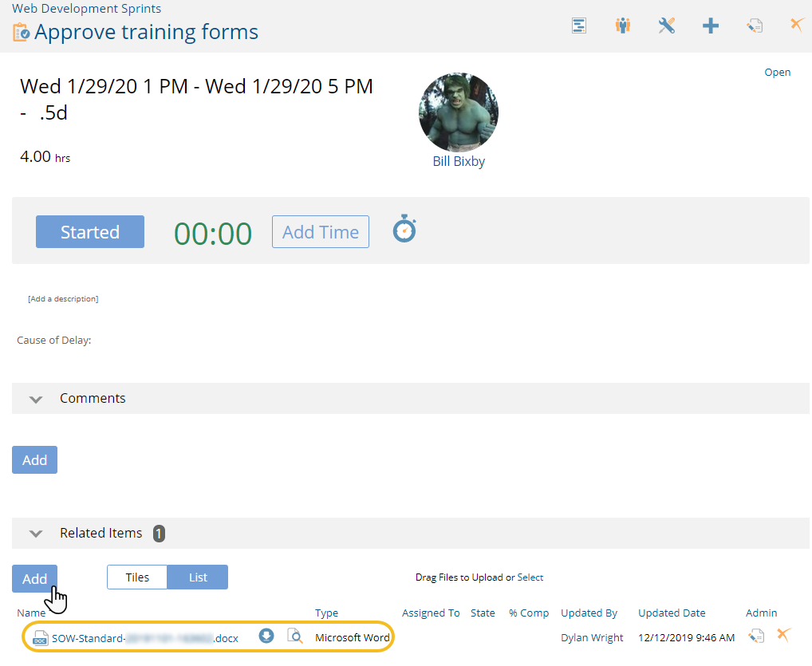
Task: Add a new comment
Action: tap(34, 460)
